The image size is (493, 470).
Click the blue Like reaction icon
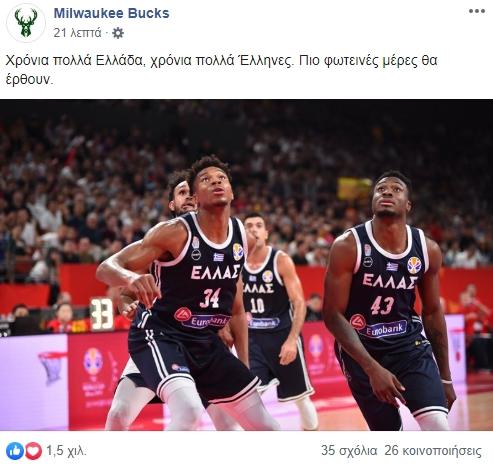[x=15, y=451]
